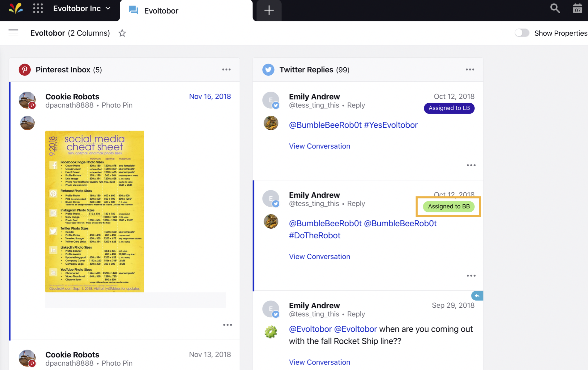Click Emily Andrew avatar on #DoTheRobot reply
The height and width of the screenshot is (370, 588).
pyautogui.click(x=271, y=198)
